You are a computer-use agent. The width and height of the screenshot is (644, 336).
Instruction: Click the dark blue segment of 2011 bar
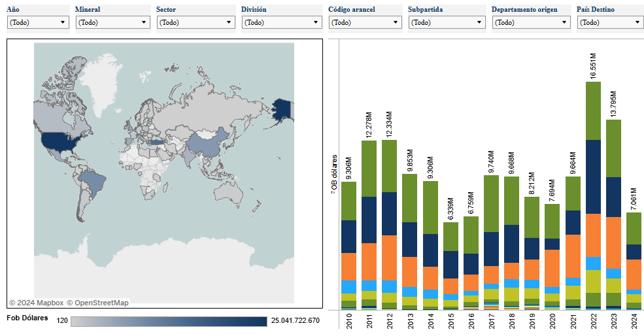369,220
